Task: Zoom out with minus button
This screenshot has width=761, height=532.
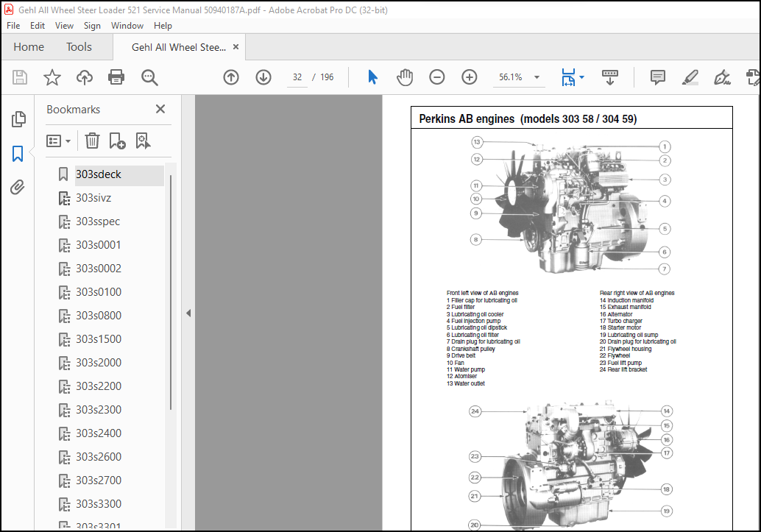Action: click(x=436, y=77)
